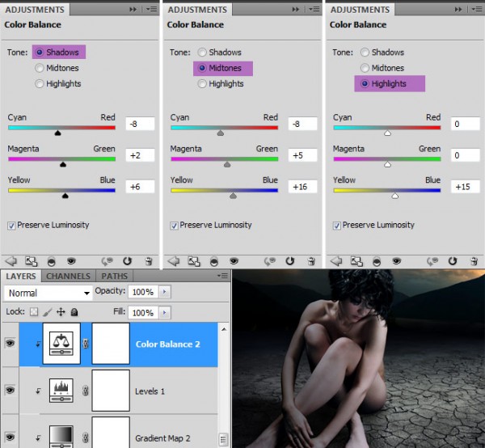Click the layer Opacity value field

click(143, 291)
